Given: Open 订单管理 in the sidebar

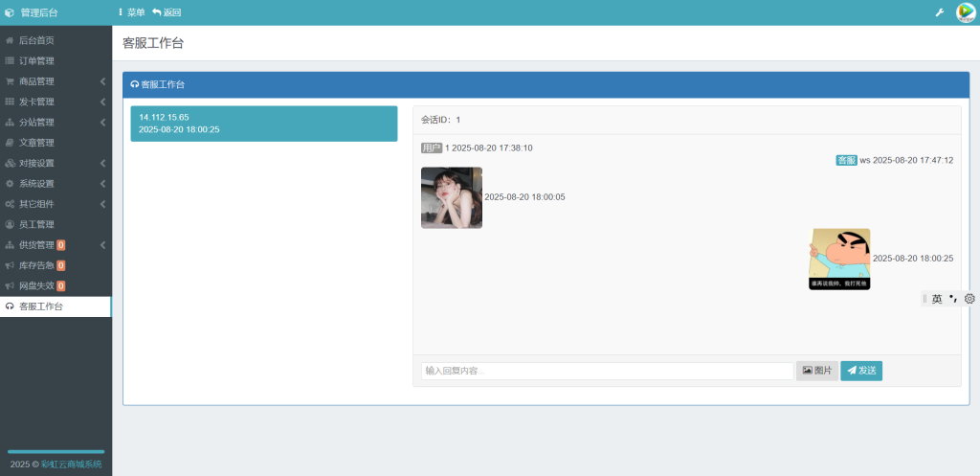Looking at the screenshot, I should (x=56, y=60).
